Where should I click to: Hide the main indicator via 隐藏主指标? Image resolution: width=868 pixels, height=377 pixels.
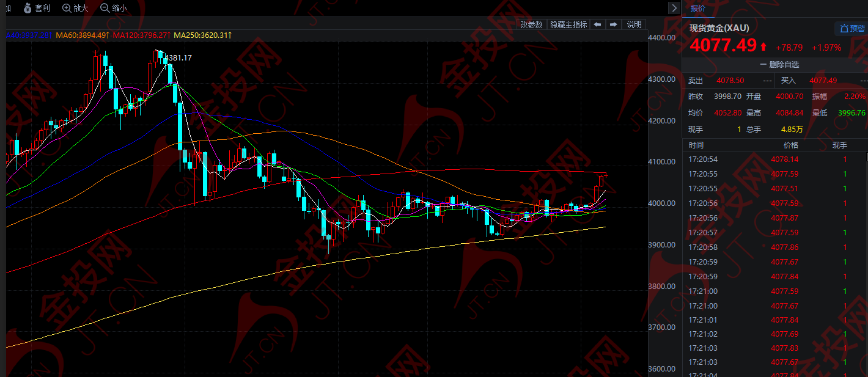click(568, 24)
